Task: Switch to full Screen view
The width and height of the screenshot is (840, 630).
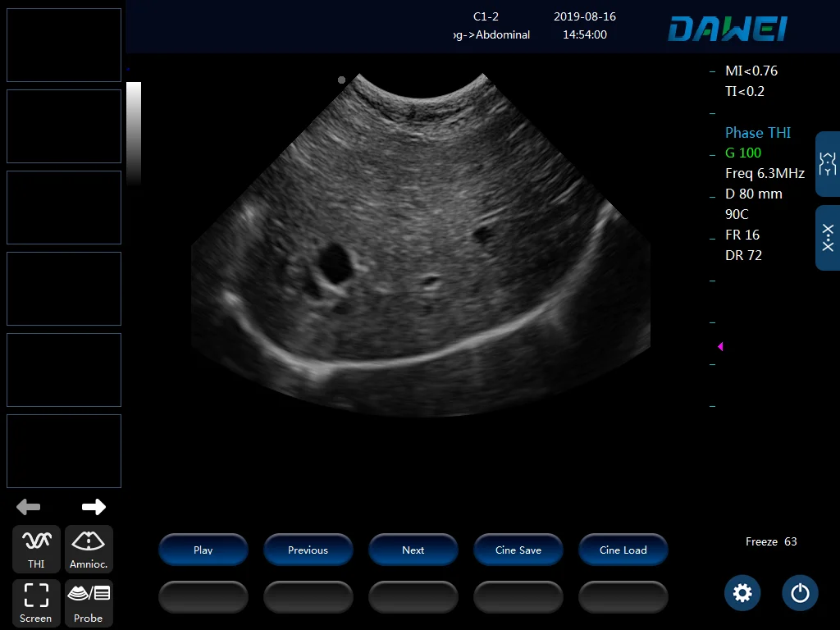Action: (x=36, y=603)
